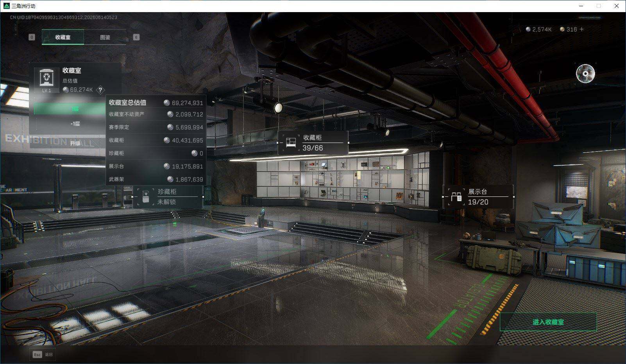
Task: Close the 三角洲行动 window
Action: 617,6
